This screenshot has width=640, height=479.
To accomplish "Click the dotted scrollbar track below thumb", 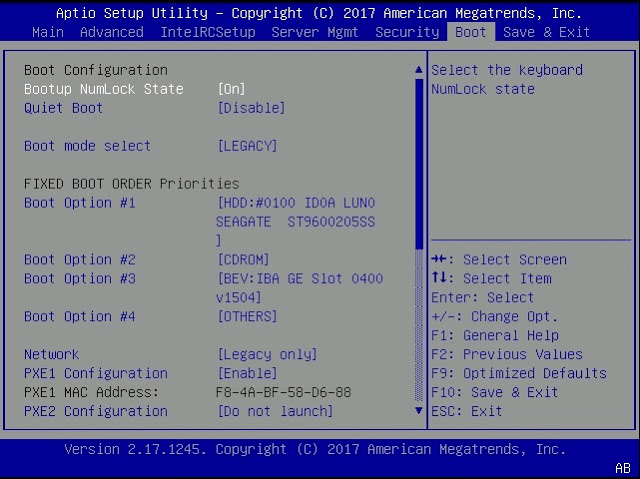I will (419, 326).
